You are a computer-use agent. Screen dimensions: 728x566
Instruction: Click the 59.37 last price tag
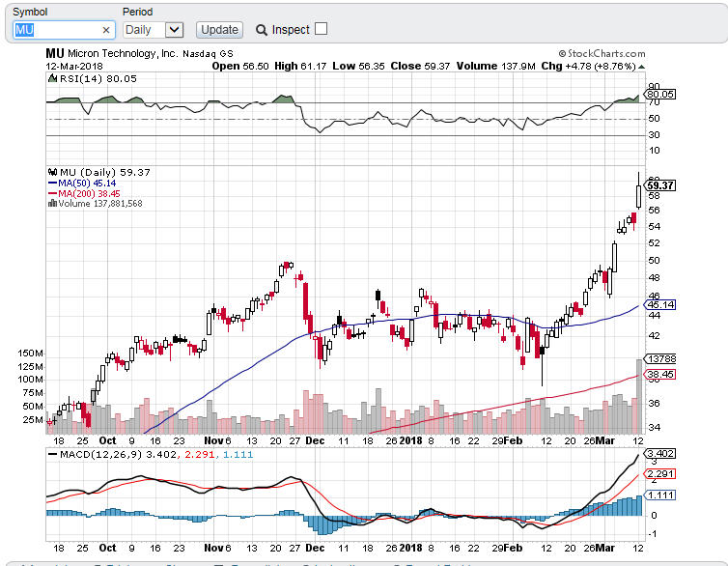(659, 185)
